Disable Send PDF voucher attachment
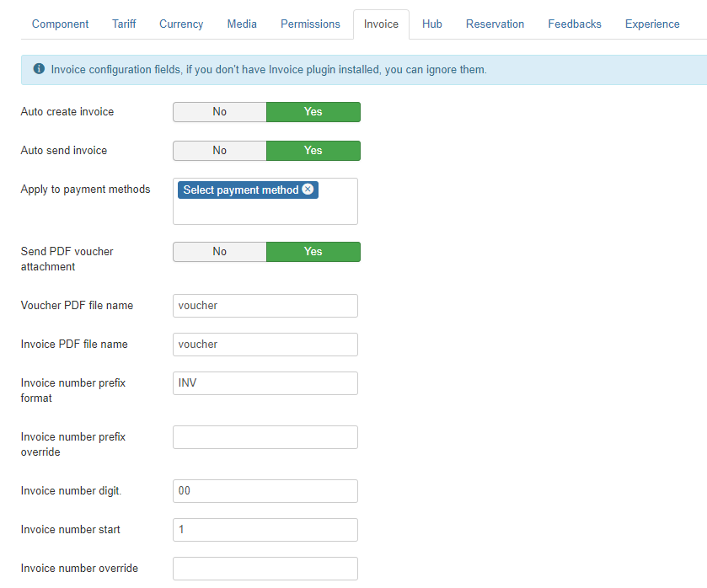This screenshot has height=588, width=707. point(220,252)
